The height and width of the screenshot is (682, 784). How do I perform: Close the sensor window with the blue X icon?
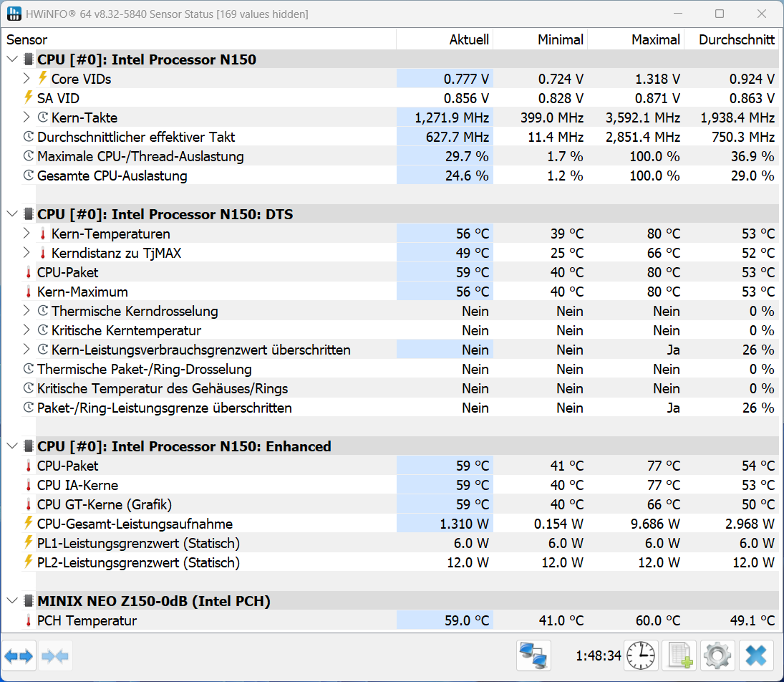(756, 655)
